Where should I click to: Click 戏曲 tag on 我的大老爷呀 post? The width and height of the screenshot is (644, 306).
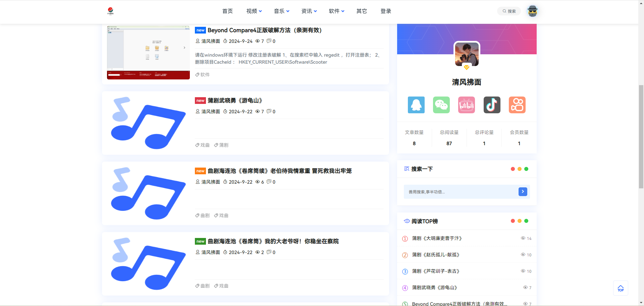click(221, 286)
